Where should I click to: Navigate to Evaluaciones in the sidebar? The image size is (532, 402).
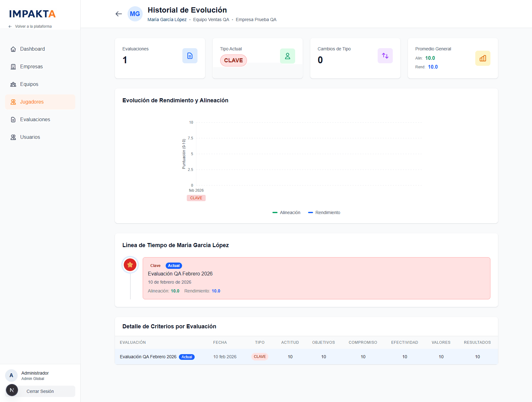tap(35, 120)
